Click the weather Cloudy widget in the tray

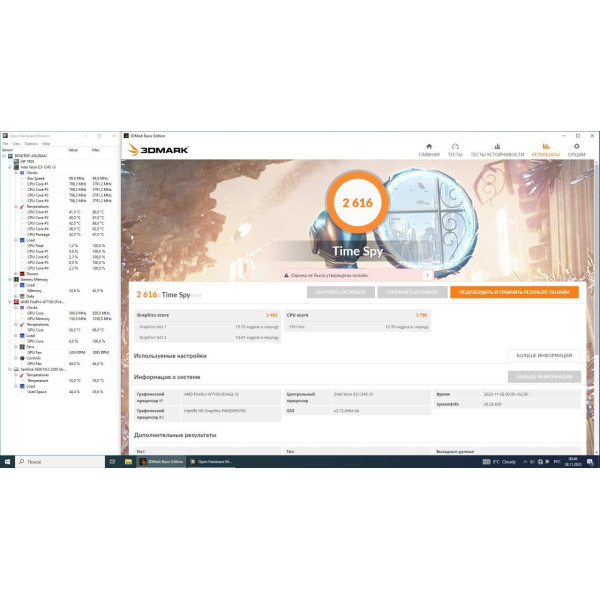click(x=500, y=462)
